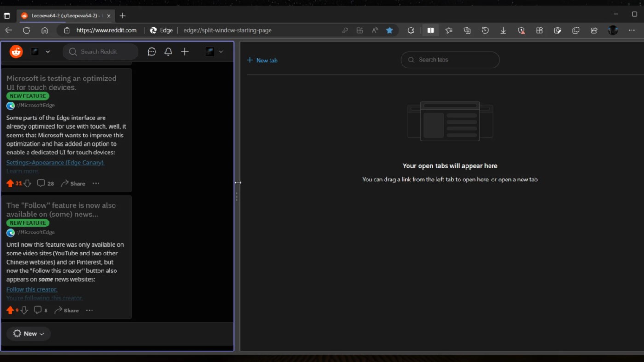Open r/MicrosoftEdge on the Follow post

(35, 232)
